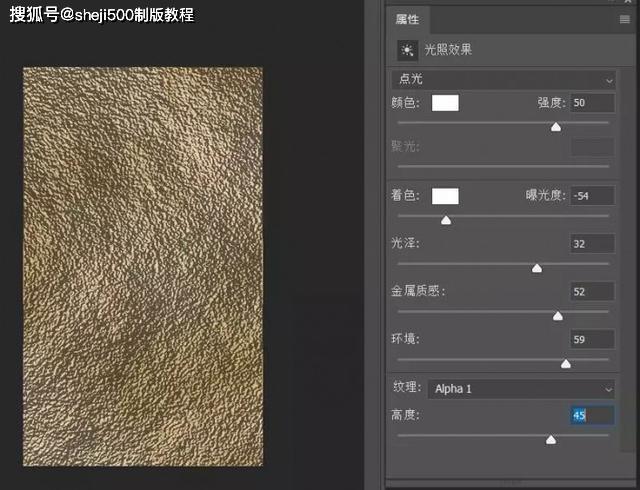
Task: Click the 高度 height slider handle
Action: pyautogui.click(x=551, y=439)
